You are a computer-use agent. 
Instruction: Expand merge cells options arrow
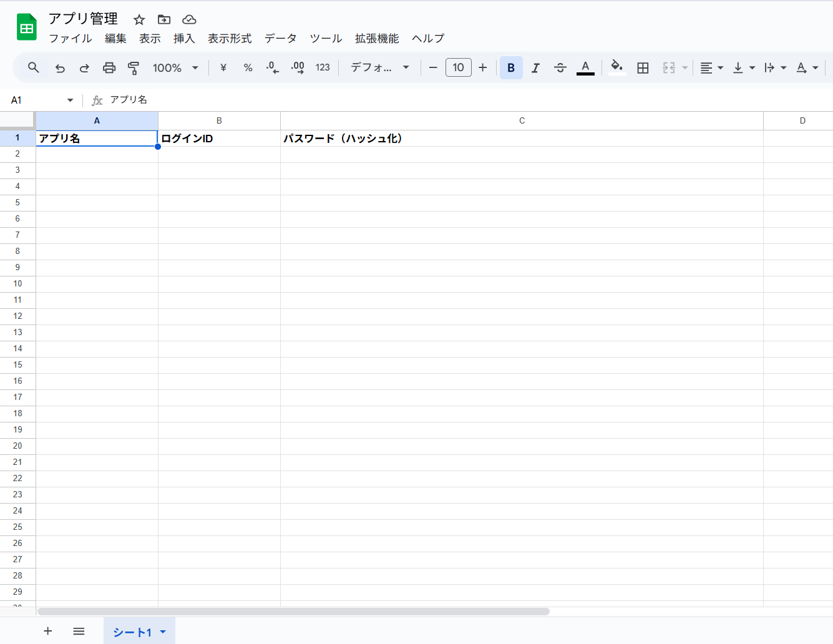(x=684, y=67)
